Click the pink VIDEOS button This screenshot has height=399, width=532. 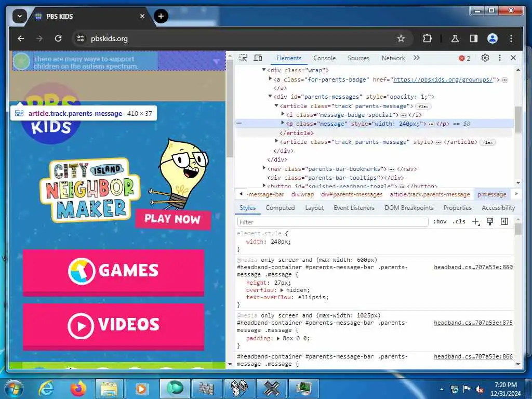[113, 326]
